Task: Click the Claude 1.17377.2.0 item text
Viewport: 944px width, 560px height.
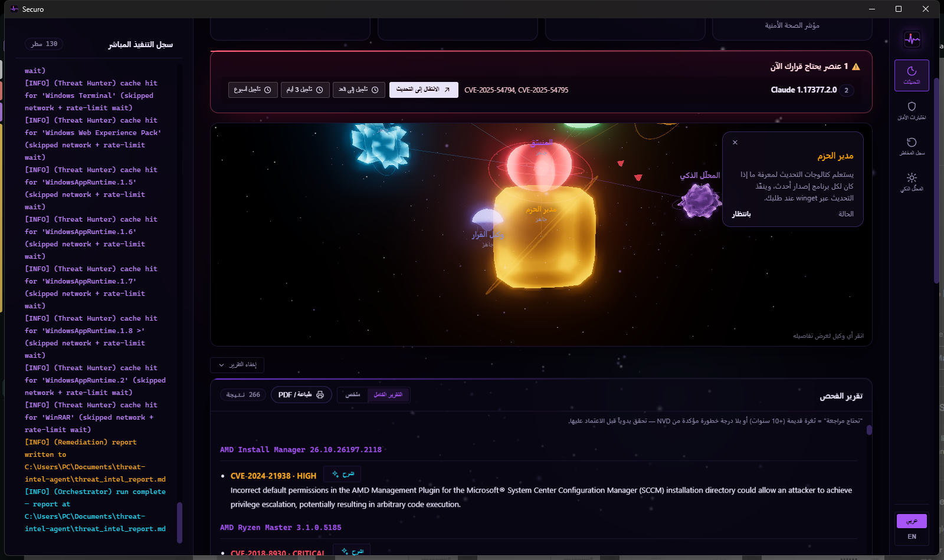Action: [x=804, y=90]
